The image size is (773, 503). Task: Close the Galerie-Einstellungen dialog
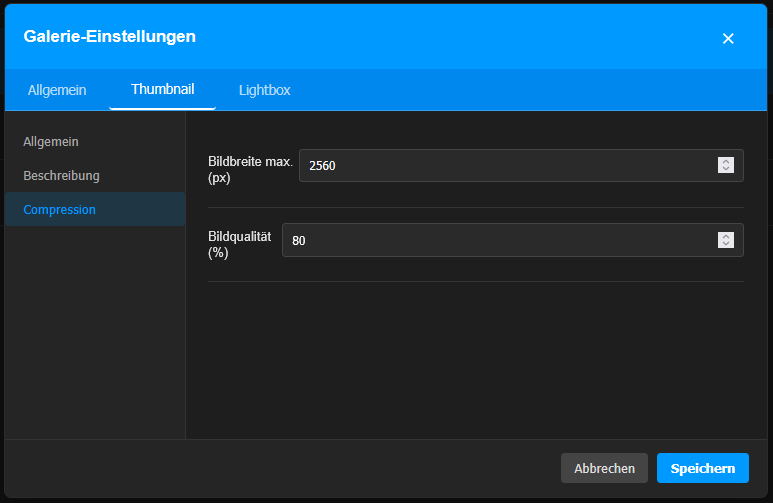pos(728,38)
